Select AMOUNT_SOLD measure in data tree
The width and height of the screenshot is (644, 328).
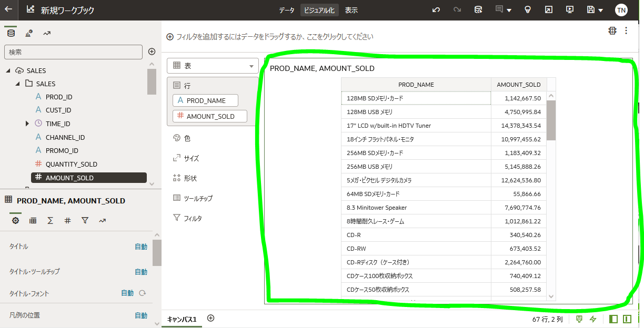click(x=88, y=178)
